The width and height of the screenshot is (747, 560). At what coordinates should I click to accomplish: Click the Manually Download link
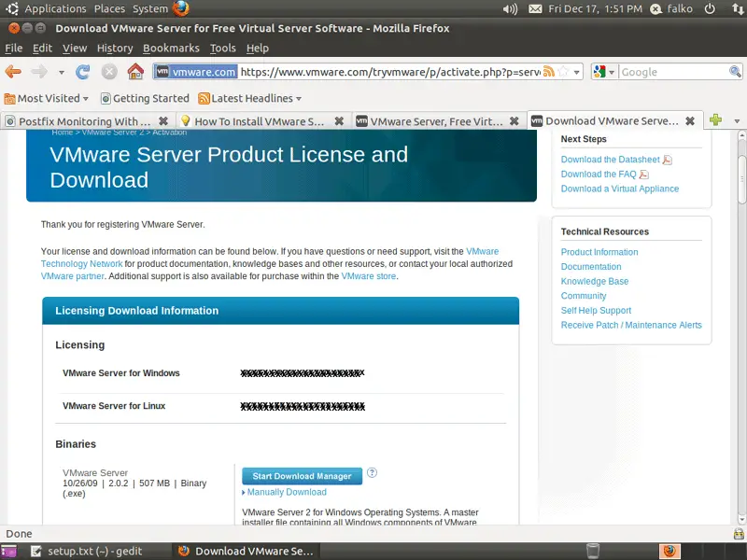pyautogui.click(x=287, y=492)
